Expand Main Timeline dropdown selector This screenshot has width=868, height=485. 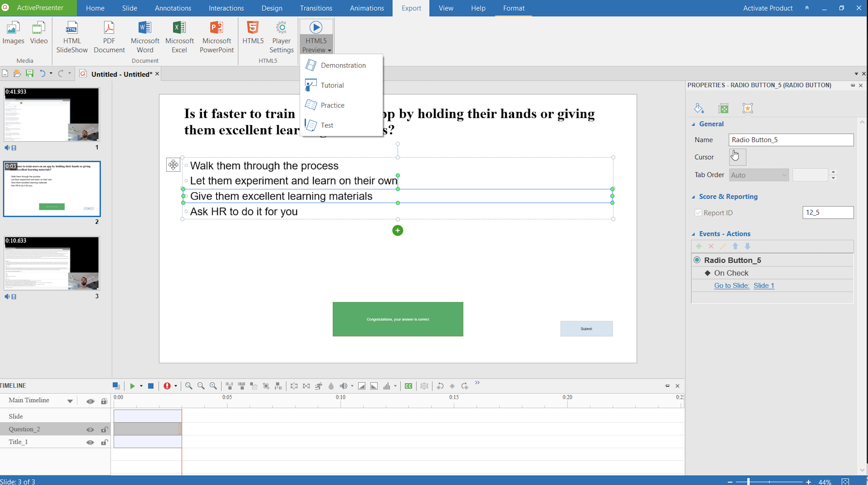(x=69, y=400)
